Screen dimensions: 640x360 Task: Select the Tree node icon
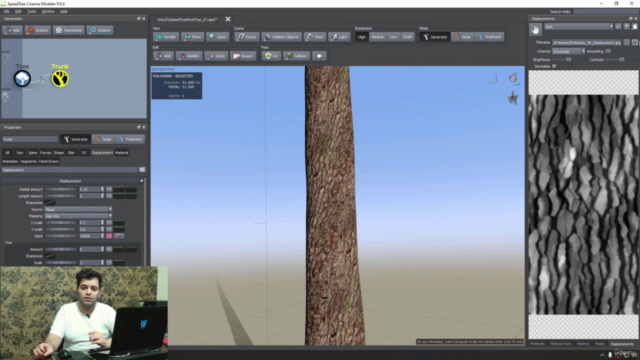coord(22,78)
